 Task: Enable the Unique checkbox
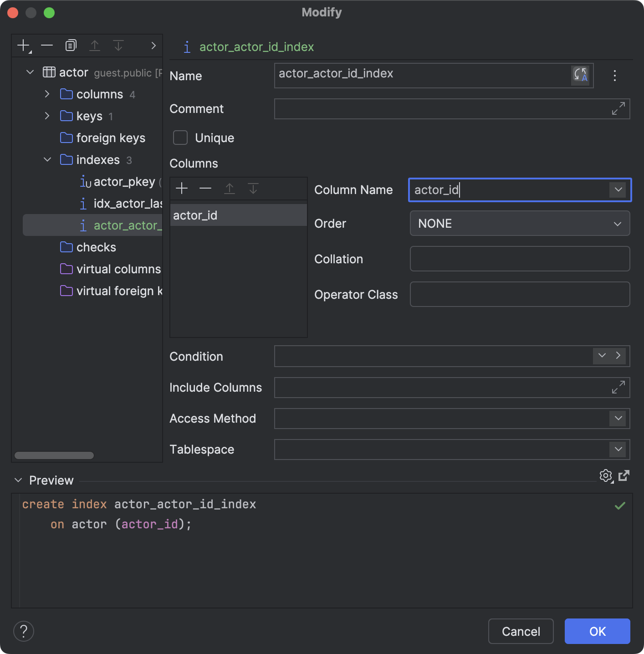(180, 138)
